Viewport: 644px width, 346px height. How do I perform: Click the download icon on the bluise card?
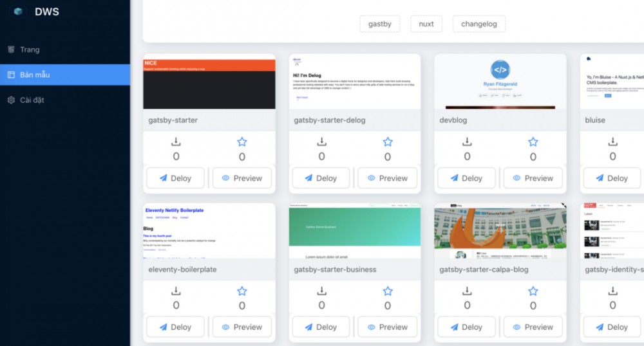[612, 141]
